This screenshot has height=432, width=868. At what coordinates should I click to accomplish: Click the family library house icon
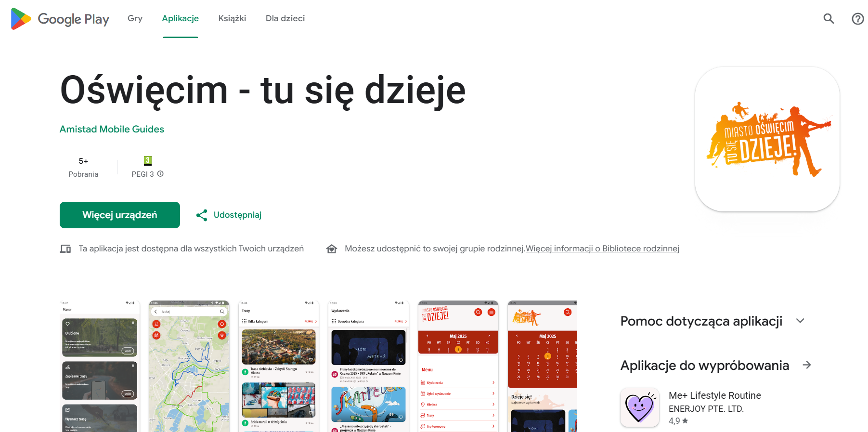332,249
